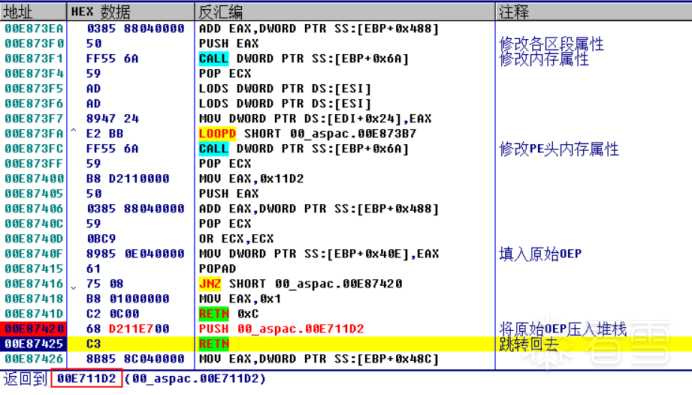
Task: Select the comment 填入原始OEP
Action: click(540, 254)
